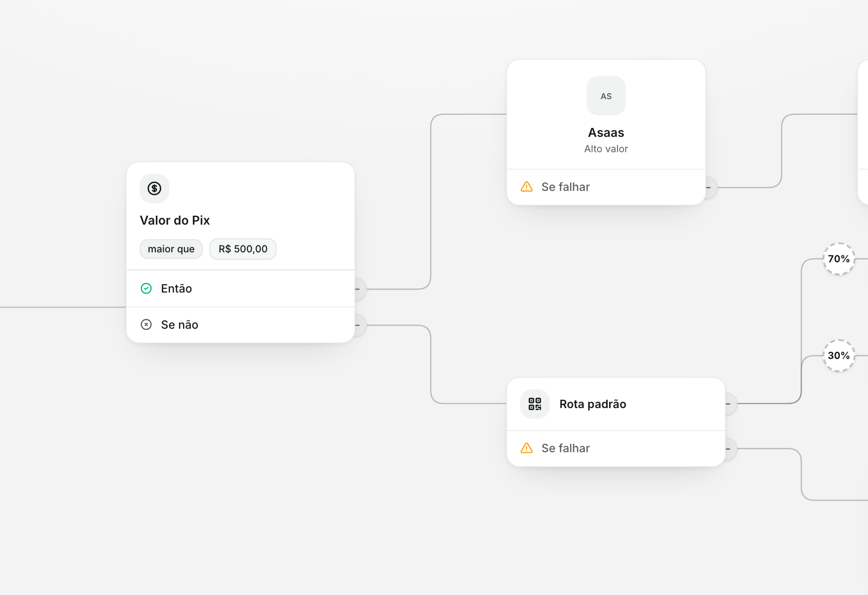Select the 70% split badge

(839, 259)
